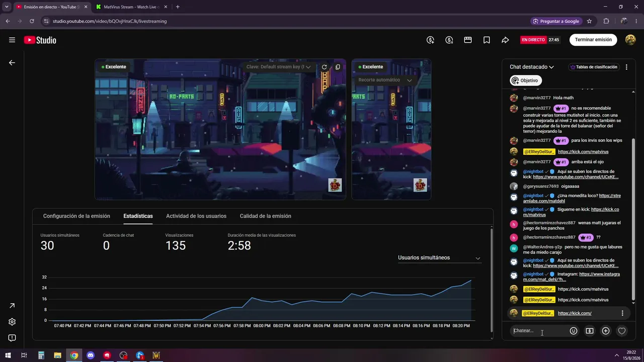The width and height of the screenshot is (644, 362).
Task: Open the Calidad de la emisión tab
Action: click(x=265, y=216)
